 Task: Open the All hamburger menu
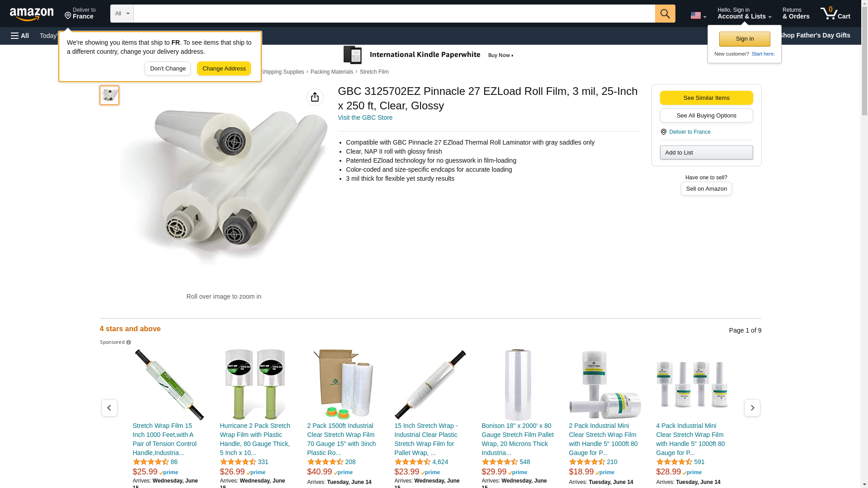[x=20, y=36]
